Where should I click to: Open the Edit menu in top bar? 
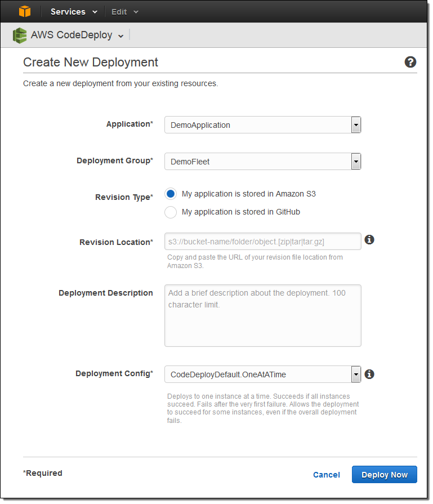tap(124, 12)
